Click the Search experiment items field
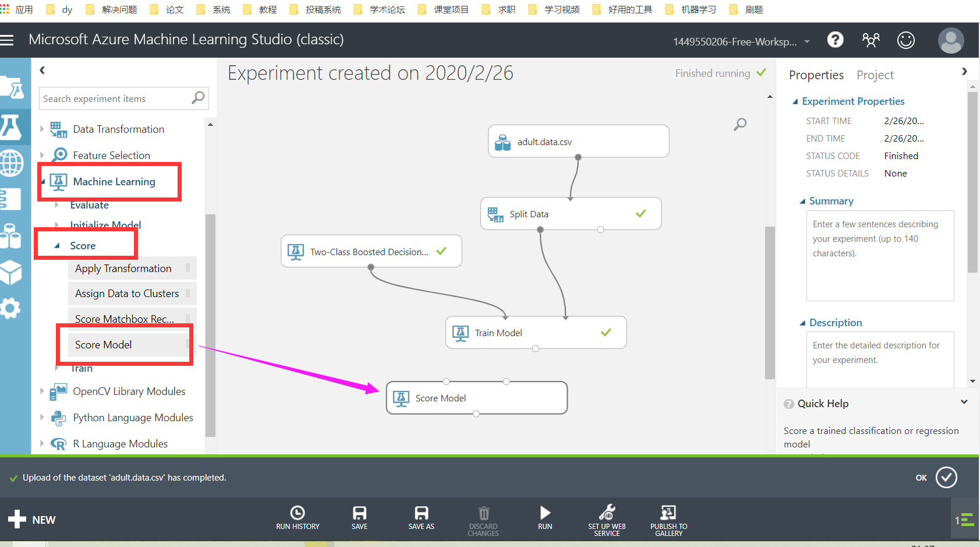This screenshot has width=980, height=547. [123, 98]
